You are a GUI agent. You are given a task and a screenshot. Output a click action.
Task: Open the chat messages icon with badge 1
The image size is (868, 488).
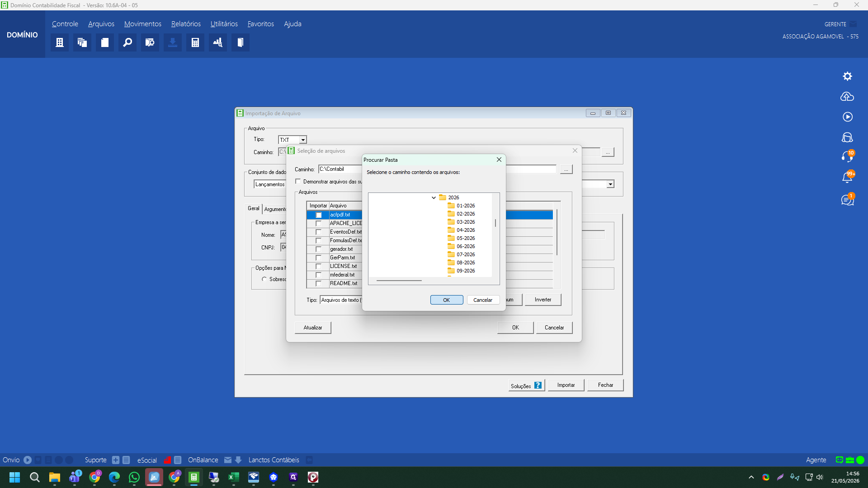[848, 199]
